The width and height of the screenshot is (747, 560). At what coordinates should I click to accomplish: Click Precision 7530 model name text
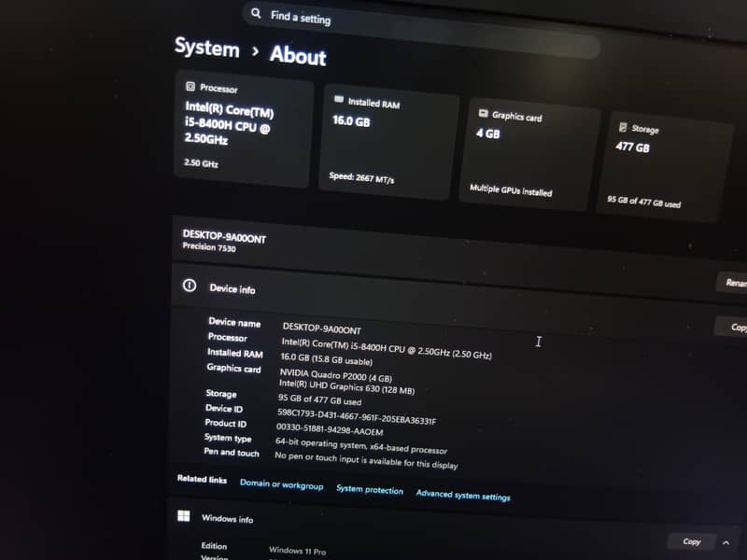pyautogui.click(x=209, y=247)
